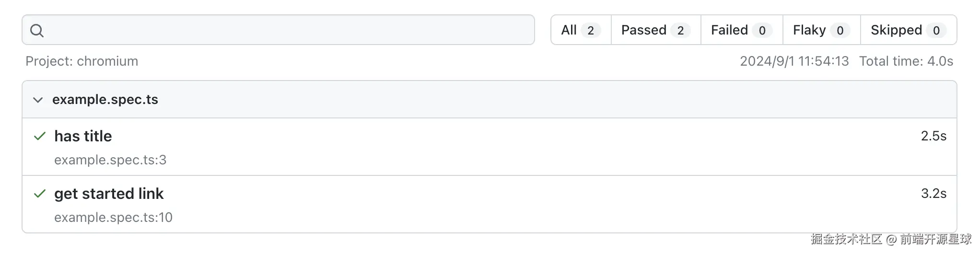Viewport: 980px width, 254px height.
Task: Click the green checkmark beside "has title"
Action: tap(40, 137)
